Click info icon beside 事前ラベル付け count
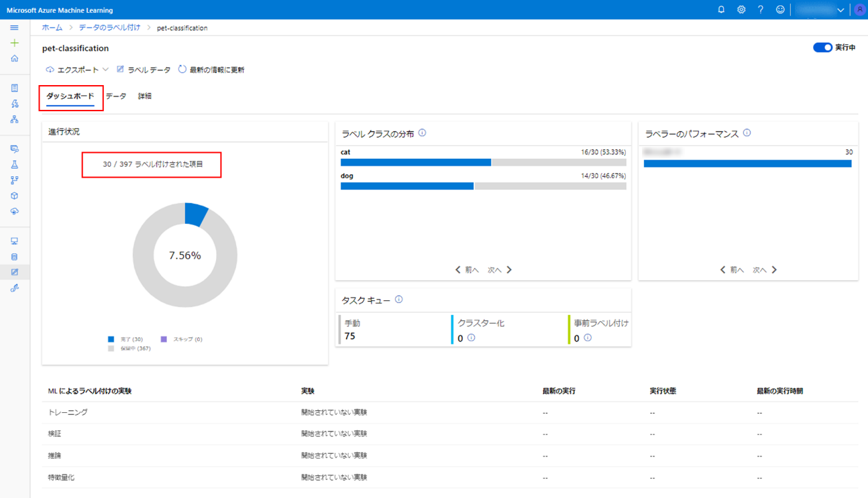 588,338
